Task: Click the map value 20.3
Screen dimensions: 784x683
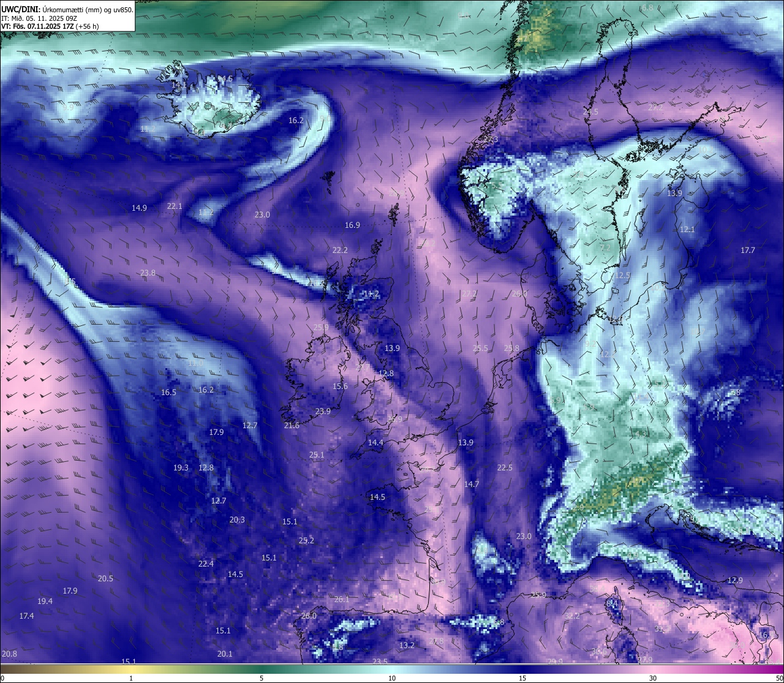Action: point(237,520)
